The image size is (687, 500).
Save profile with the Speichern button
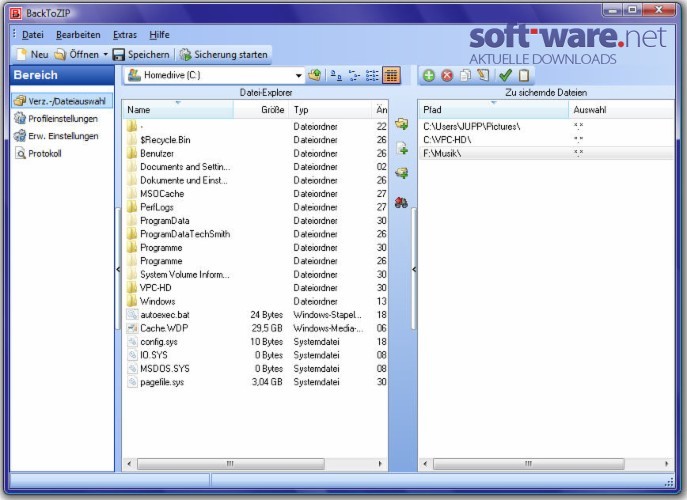pyautogui.click(x=141, y=54)
